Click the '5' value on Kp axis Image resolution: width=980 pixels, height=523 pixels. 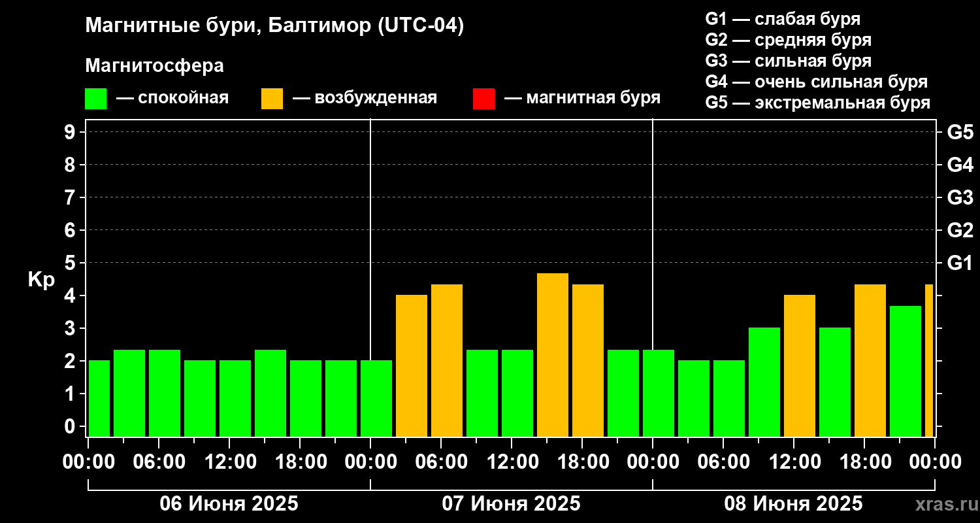(x=71, y=263)
